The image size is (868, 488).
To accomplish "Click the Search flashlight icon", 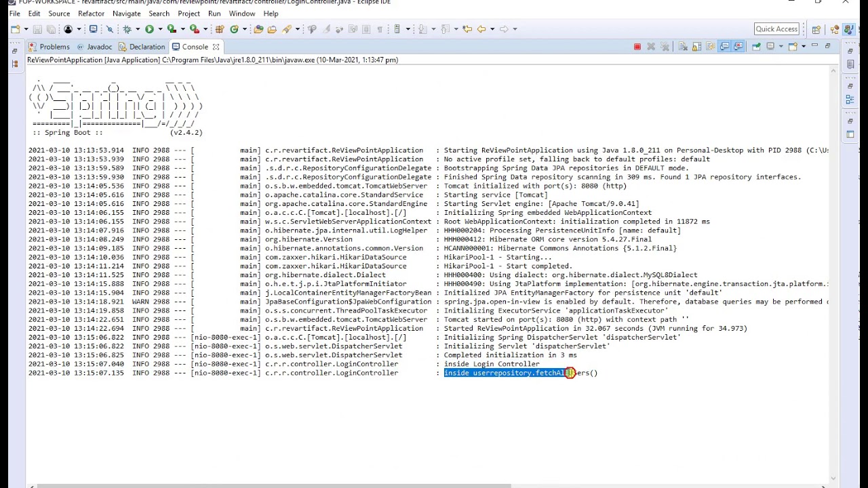I will (x=287, y=29).
